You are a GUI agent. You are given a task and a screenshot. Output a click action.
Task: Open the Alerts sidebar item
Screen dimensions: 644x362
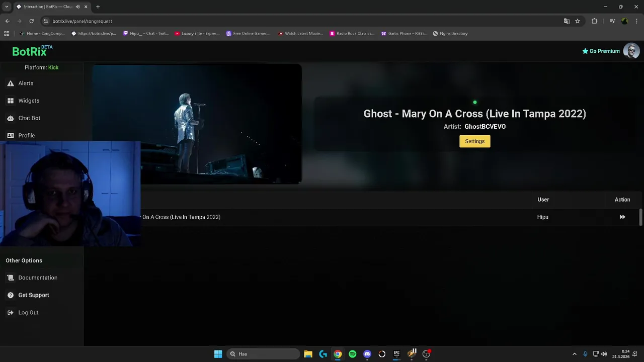[26, 83]
